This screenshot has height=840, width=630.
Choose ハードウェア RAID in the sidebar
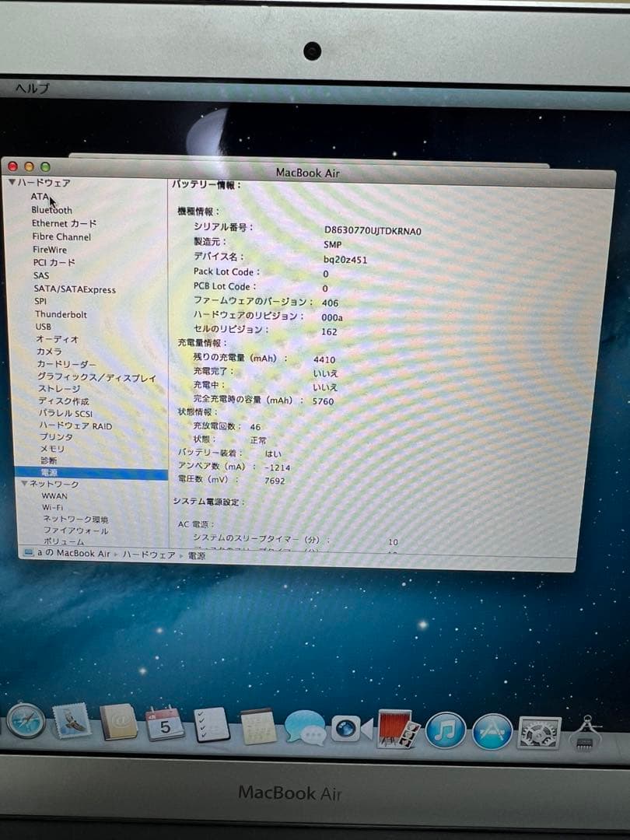tap(75, 426)
